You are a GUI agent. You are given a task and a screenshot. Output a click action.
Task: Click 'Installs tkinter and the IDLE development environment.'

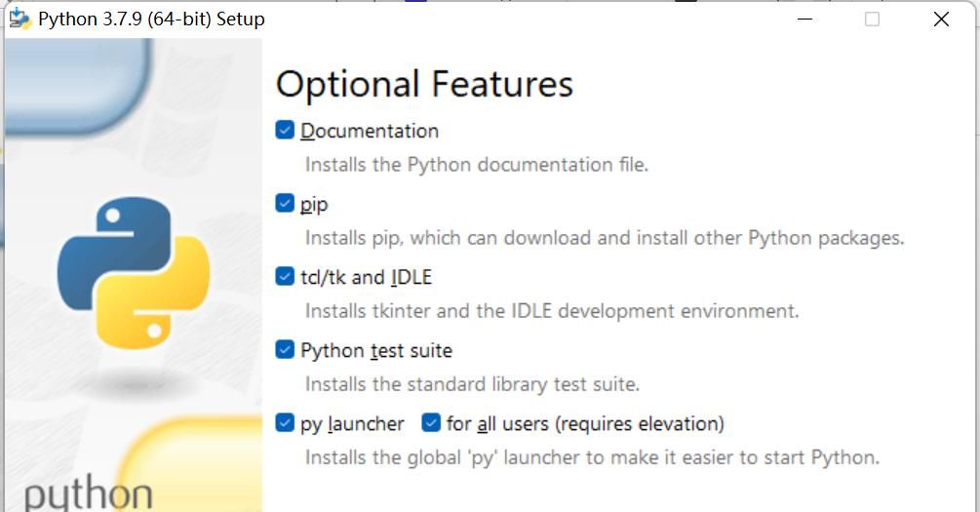coord(552,311)
